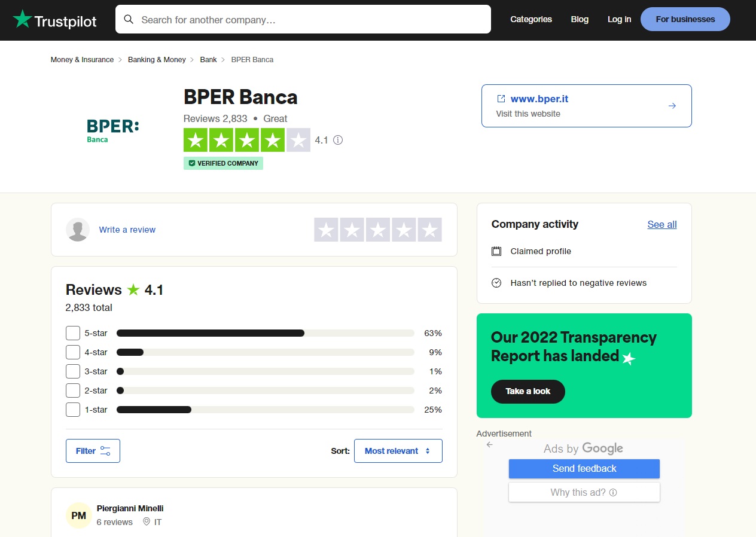
Task: Click the Claimed profile calendar icon
Action: pos(496,251)
